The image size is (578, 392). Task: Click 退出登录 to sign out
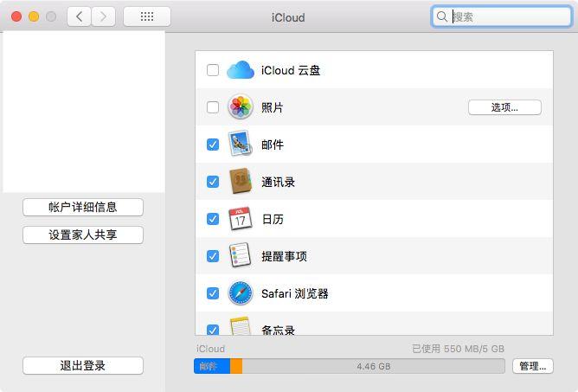[x=83, y=365]
